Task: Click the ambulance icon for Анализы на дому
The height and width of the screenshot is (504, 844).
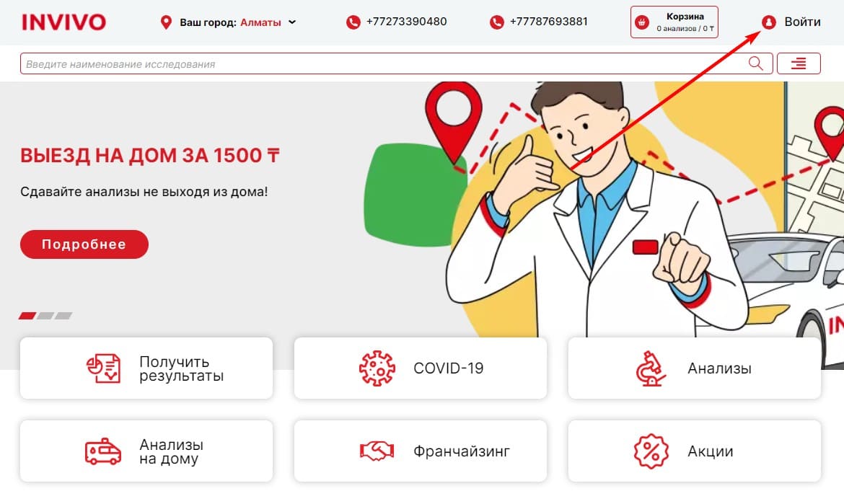Action: 103,451
